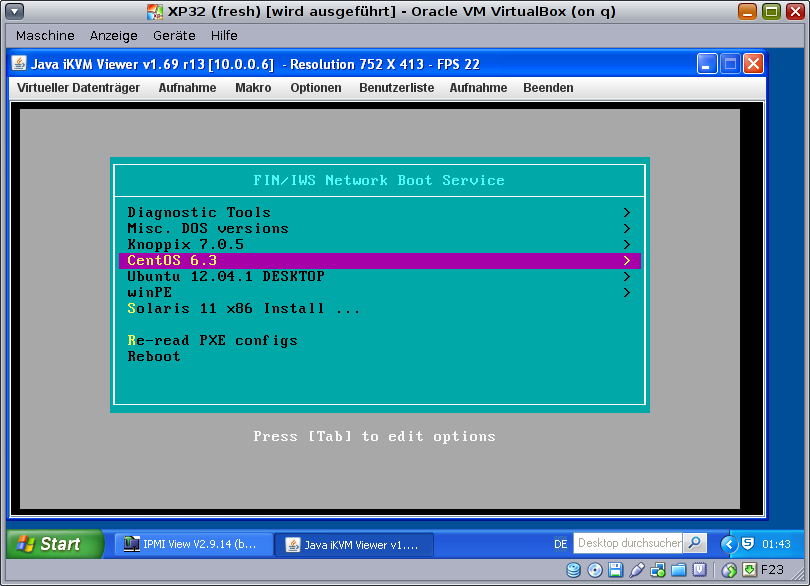Click the Press [Tab] to edit options text
810x586 pixels.
click(375, 437)
